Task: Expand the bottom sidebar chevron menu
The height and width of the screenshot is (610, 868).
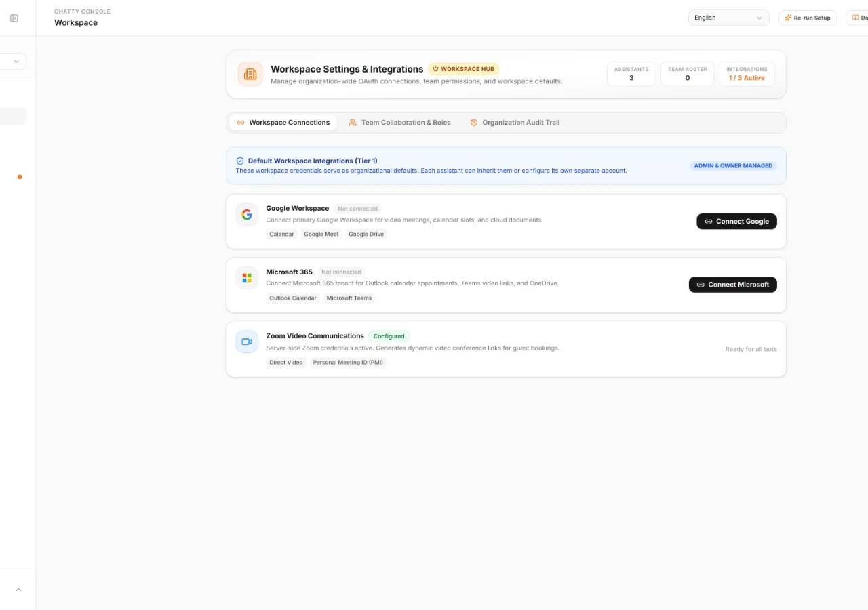Action: point(18,590)
